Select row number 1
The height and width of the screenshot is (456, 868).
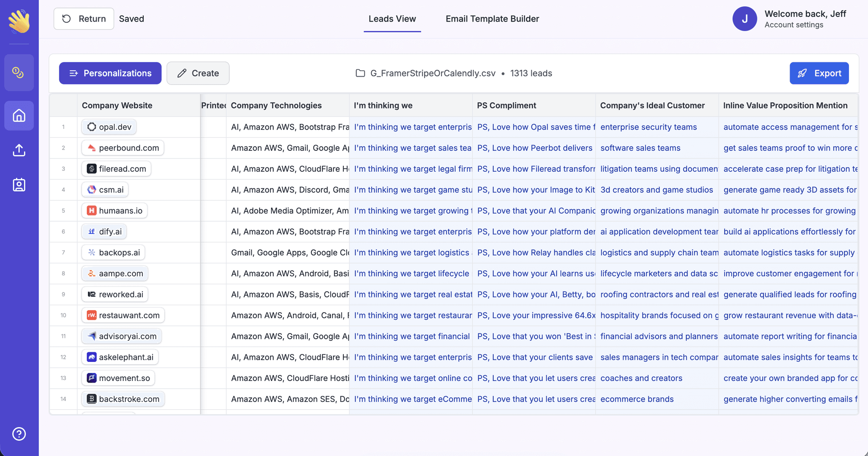[64, 127]
